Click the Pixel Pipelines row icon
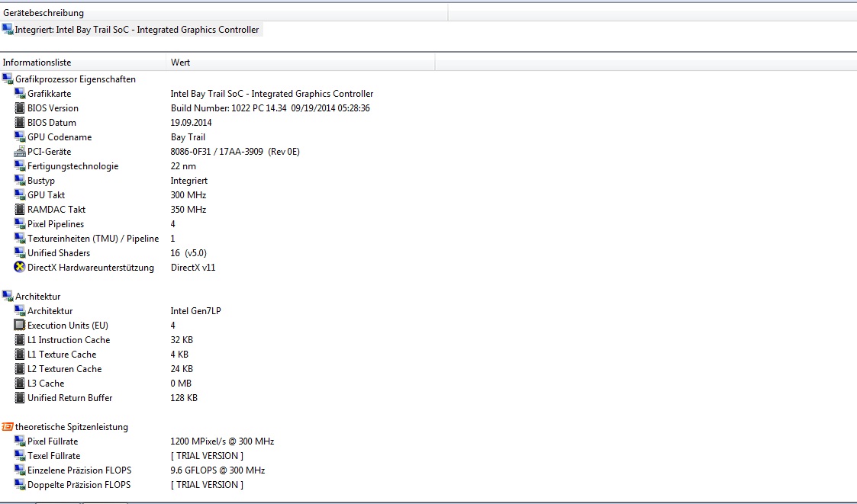The height and width of the screenshot is (504, 857). pyautogui.click(x=20, y=224)
